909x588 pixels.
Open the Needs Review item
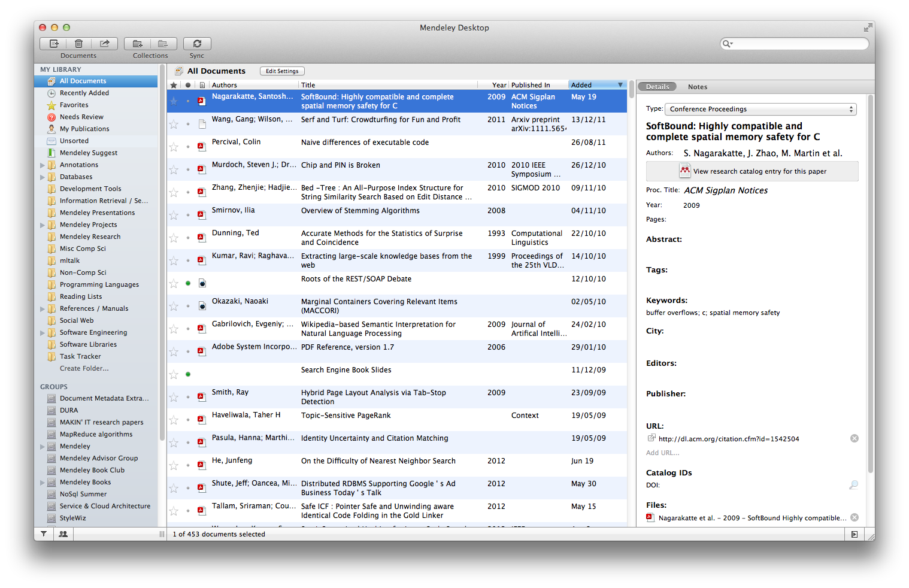pos(81,117)
